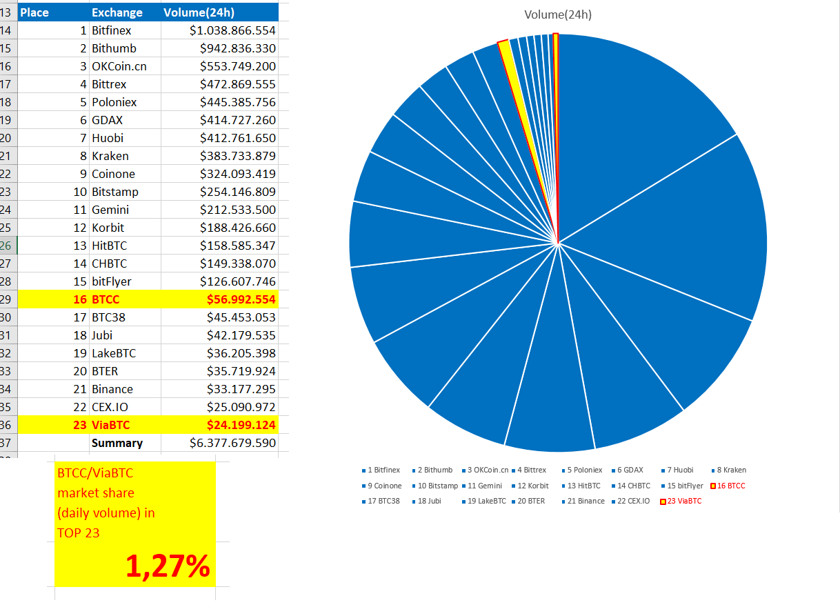The width and height of the screenshot is (840, 616).
Task: Click the Gemini exchange cell
Action: coord(125,210)
